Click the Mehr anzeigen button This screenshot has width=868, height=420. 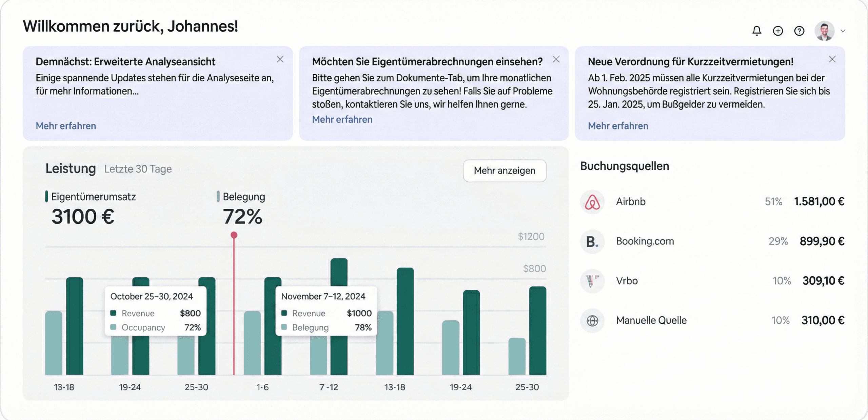click(505, 171)
